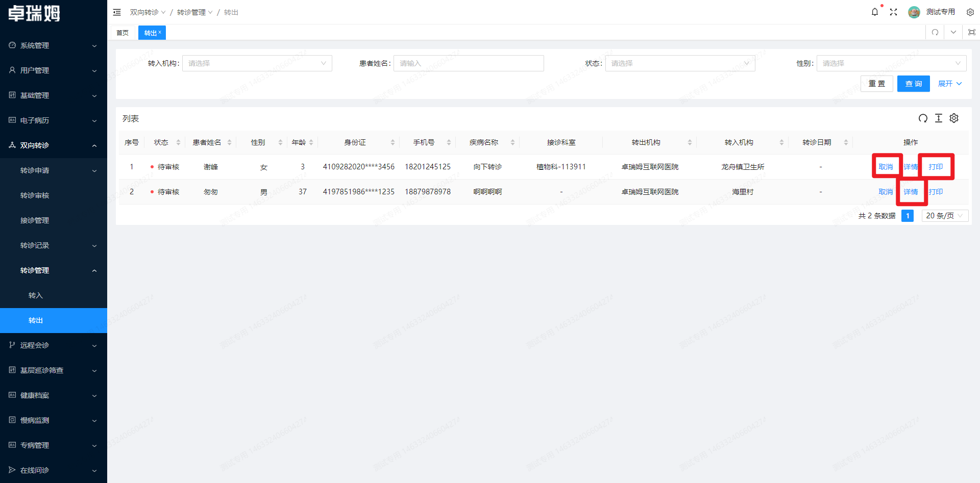Open 转入 in the sidebar menu
Viewport: 980px width, 483px height.
[x=36, y=295]
